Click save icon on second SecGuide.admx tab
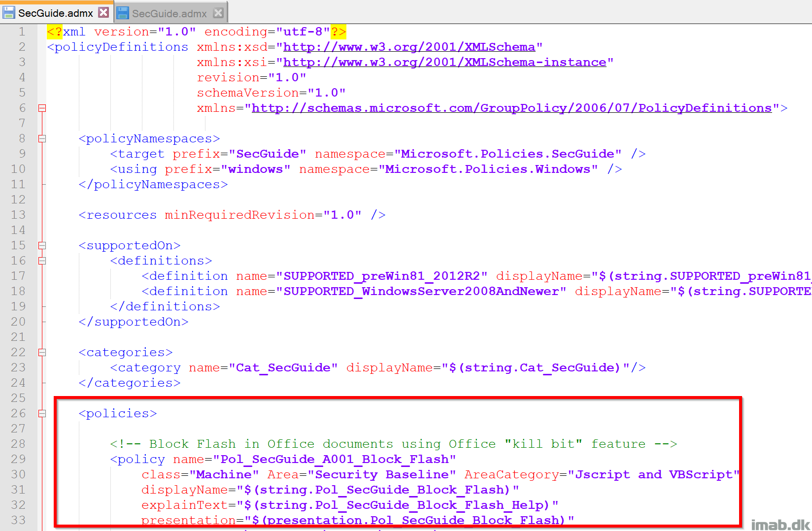This screenshot has width=812, height=531. pos(123,13)
